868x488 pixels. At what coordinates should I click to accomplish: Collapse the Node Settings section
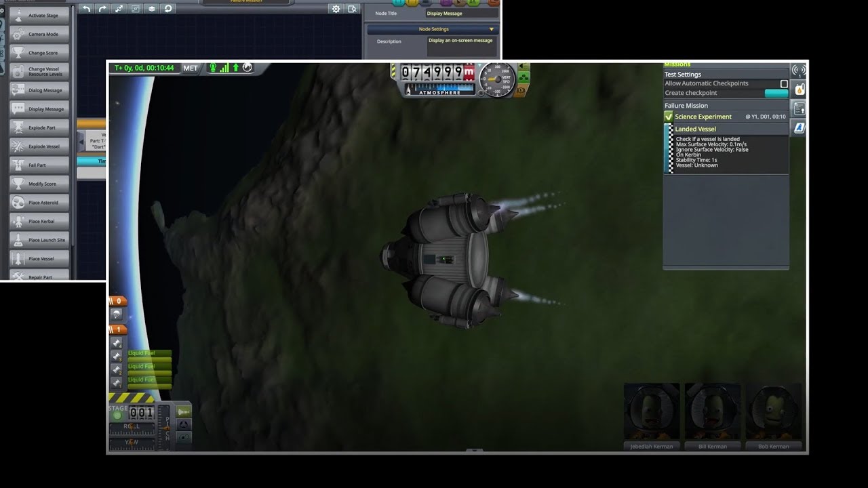[x=491, y=29]
